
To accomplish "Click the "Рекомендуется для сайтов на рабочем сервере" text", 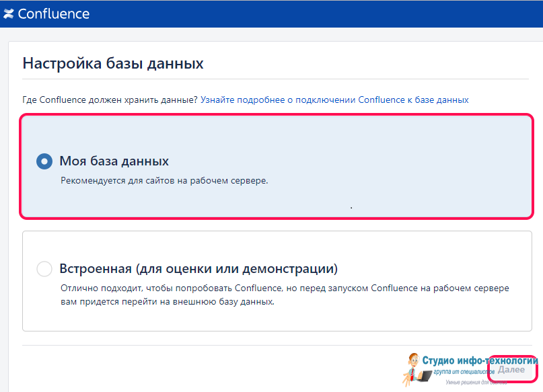I will 164,181.
